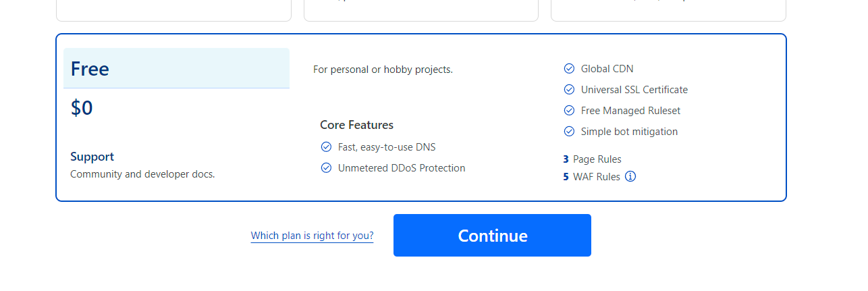The height and width of the screenshot is (291, 868).
Task: Click 'For personal or hobby projects.' description
Action: 383,70
